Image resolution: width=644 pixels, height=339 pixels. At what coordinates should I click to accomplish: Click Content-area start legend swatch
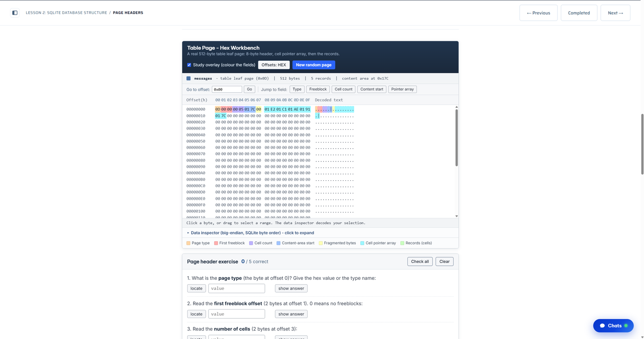279,243
